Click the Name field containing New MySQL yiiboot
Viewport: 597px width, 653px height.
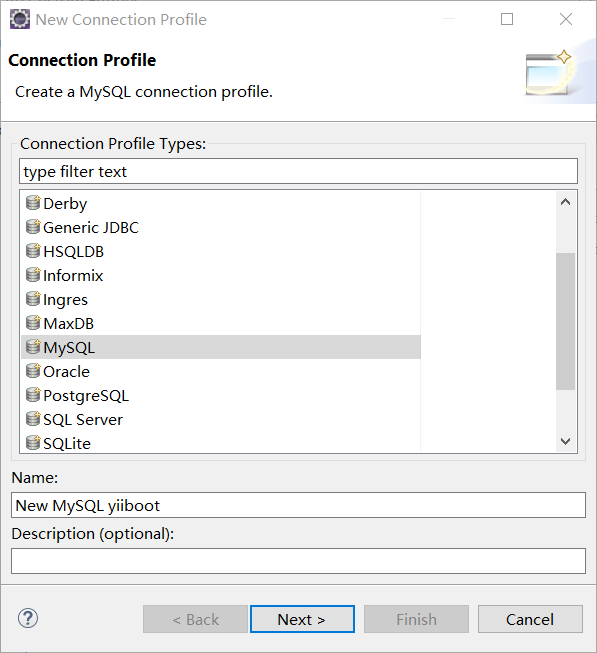[x=298, y=505]
